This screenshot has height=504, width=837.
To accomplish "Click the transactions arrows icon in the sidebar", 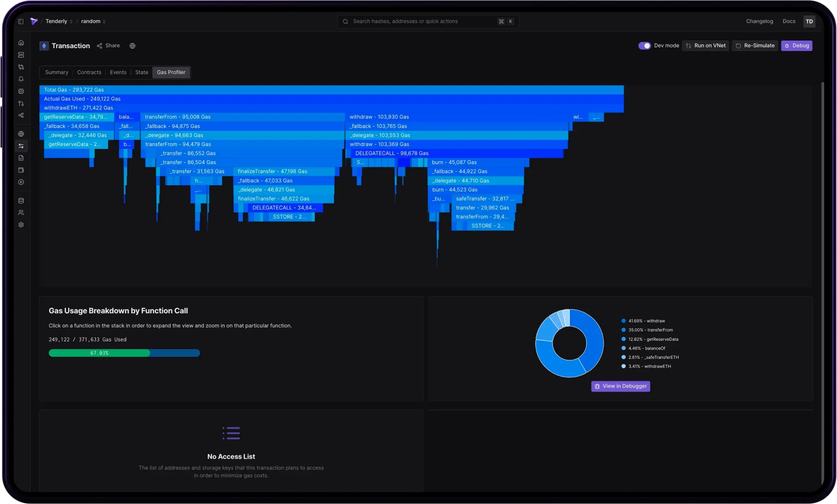I will coord(21,146).
